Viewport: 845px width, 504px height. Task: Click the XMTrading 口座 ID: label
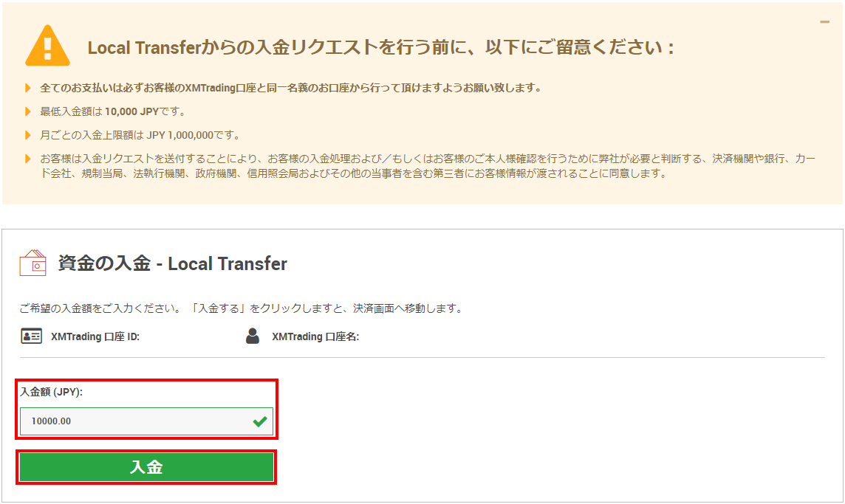point(95,336)
